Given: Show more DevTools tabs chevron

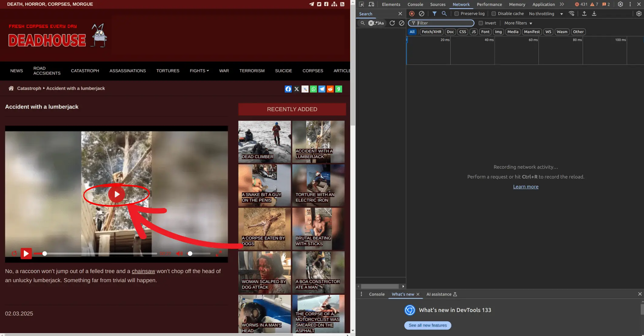Looking at the screenshot, I should click(x=562, y=4).
